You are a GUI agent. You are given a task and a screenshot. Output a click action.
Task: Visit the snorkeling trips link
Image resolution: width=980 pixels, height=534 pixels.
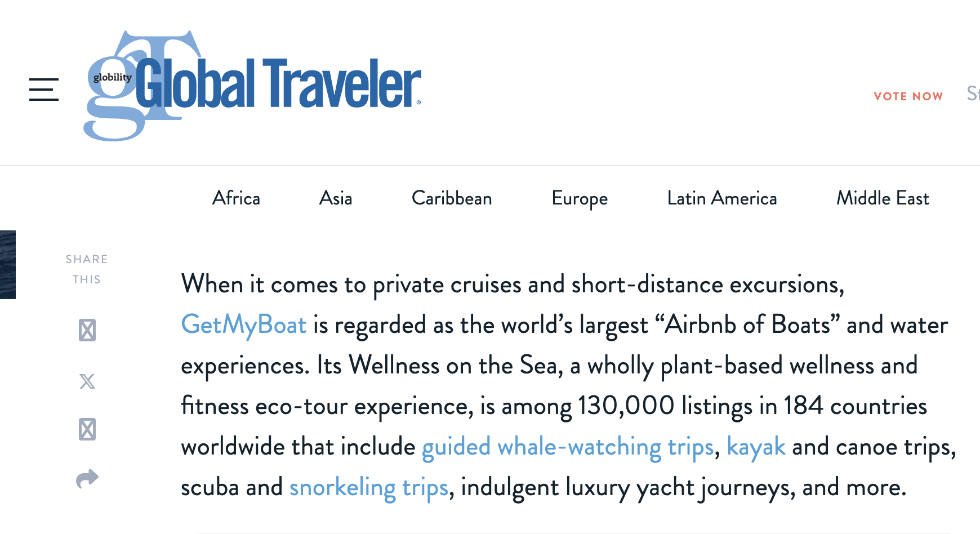tap(369, 487)
